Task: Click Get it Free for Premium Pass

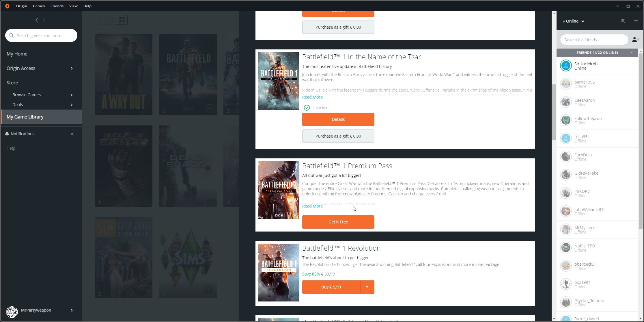Action: click(338, 222)
